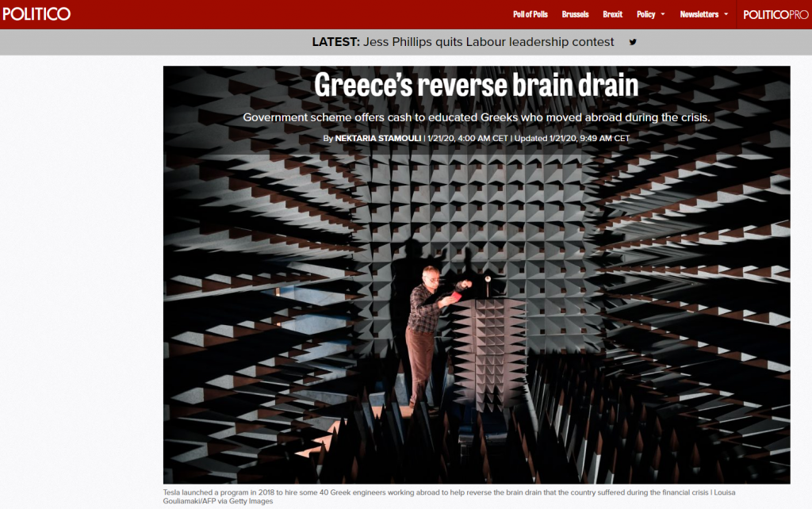Click the article subtitle about government scheme
812x509 pixels.
[476, 117]
